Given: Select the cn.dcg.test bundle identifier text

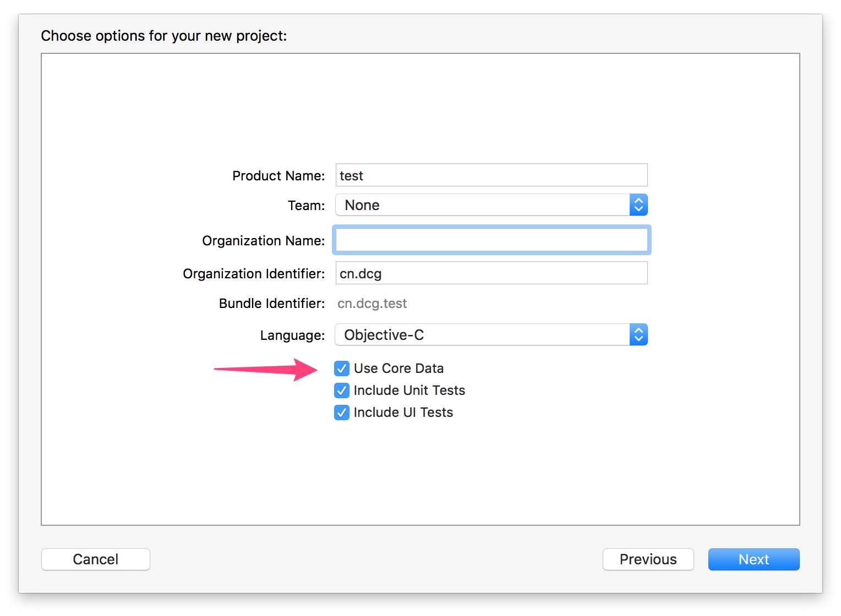Looking at the screenshot, I should [372, 304].
